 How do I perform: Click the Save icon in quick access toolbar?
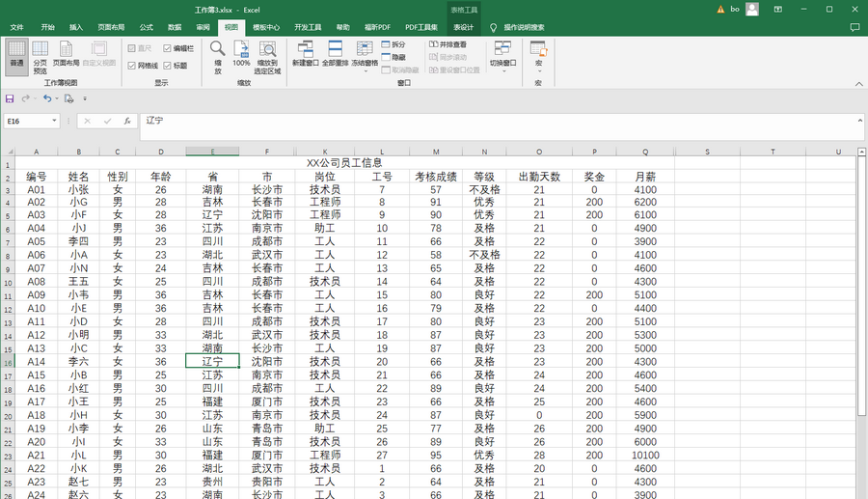pos(10,98)
